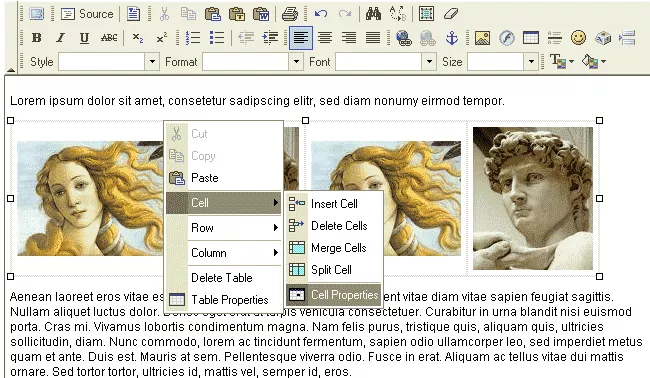650x378 pixels.
Task: Select the David statue image
Action: coord(533,199)
